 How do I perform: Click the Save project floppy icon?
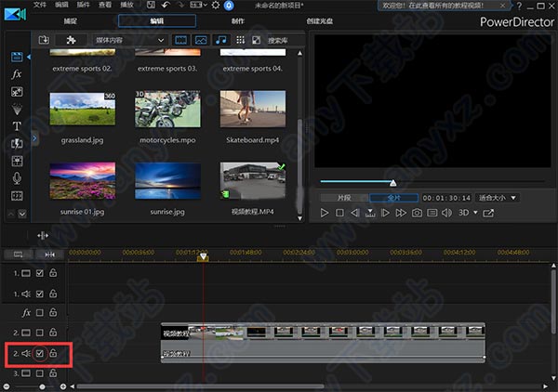point(151,5)
